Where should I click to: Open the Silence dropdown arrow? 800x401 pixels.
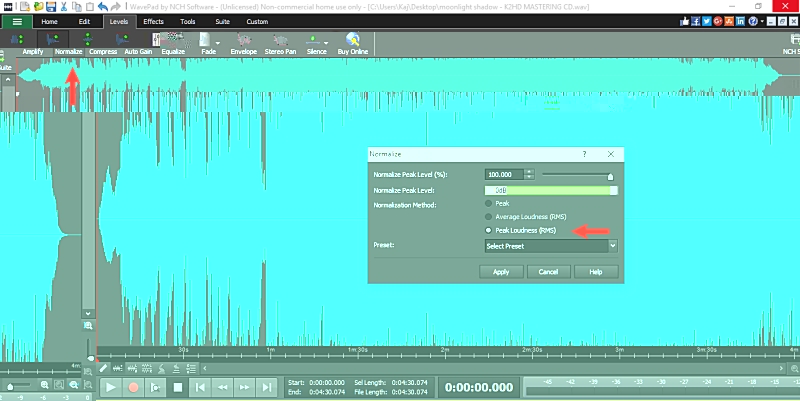click(x=326, y=43)
